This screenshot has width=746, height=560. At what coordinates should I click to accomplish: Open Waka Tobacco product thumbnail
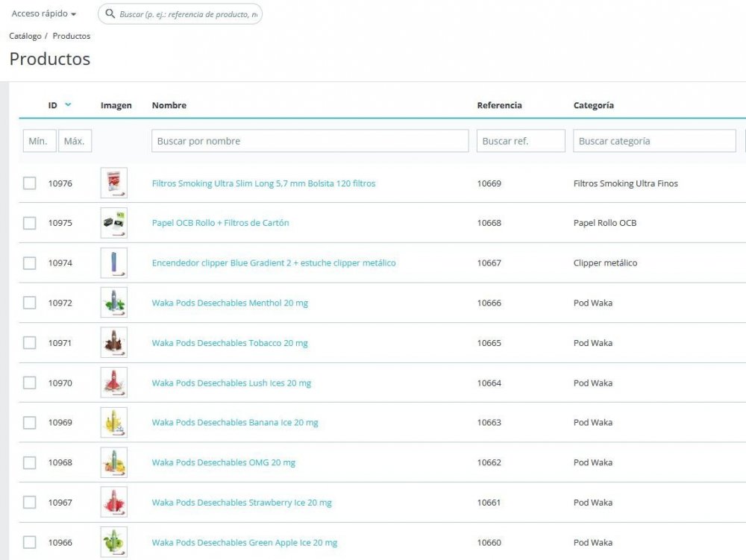pyautogui.click(x=113, y=343)
